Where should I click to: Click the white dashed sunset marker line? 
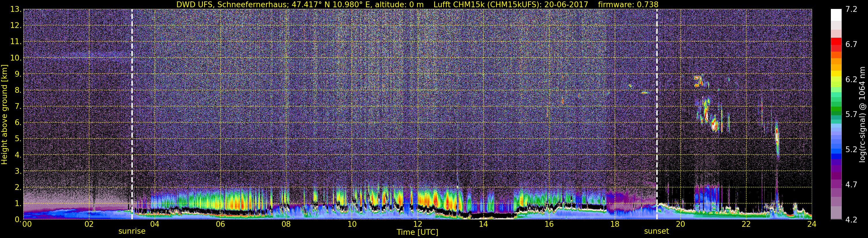657,114
